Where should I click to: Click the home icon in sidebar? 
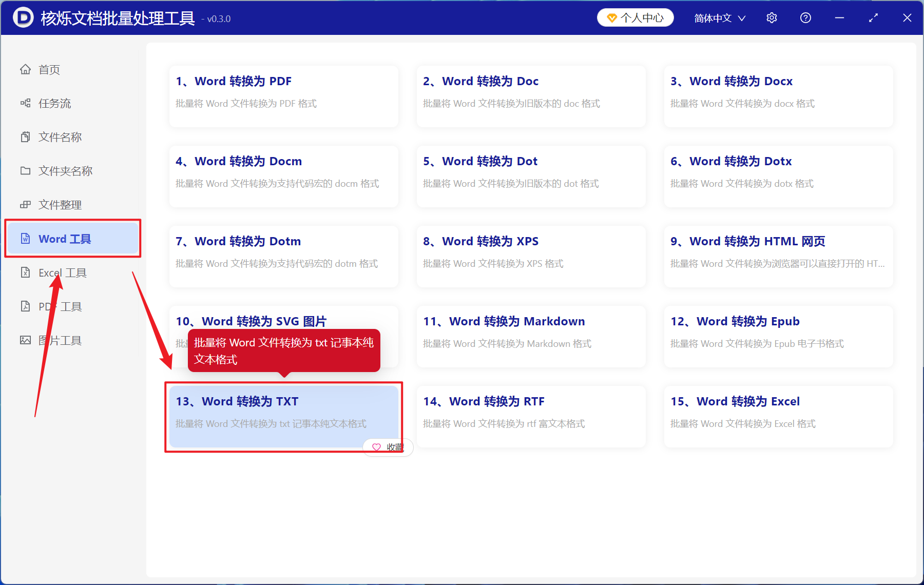tap(25, 69)
